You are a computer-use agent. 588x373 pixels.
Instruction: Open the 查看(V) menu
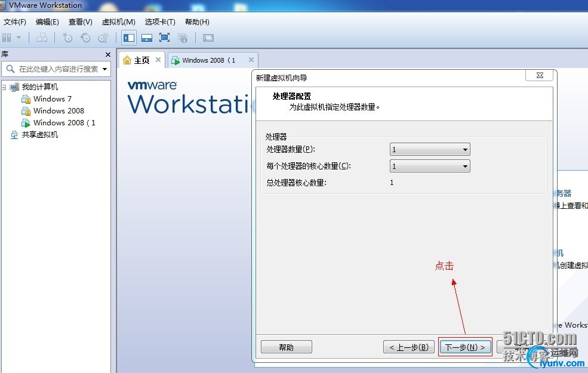point(80,21)
